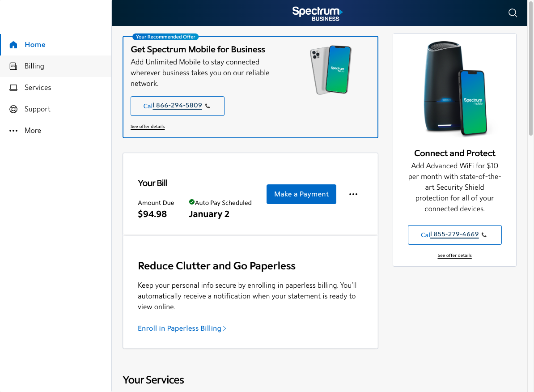Screen dimensions: 534x392
Task: Click Enroll in Paperless Billing link
Action: [x=182, y=328]
